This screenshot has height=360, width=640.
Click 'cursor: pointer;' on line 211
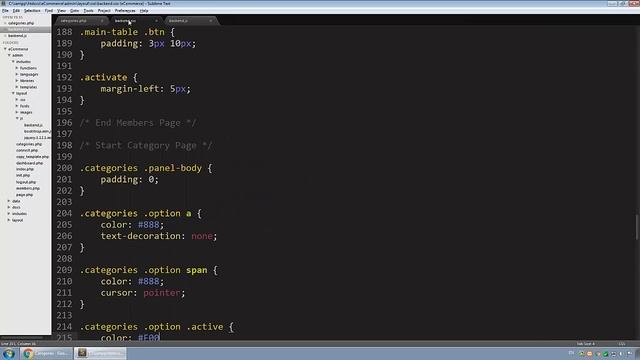(143, 293)
